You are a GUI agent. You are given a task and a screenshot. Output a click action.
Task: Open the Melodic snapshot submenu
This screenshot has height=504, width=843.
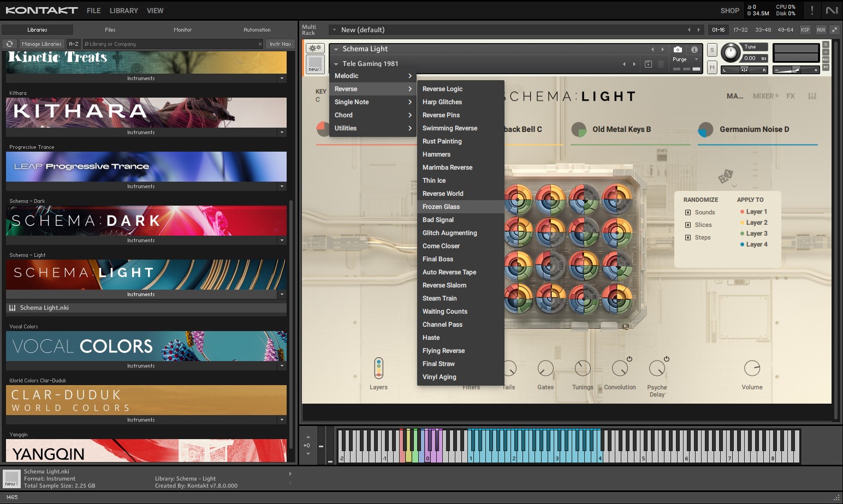click(x=373, y=76)
